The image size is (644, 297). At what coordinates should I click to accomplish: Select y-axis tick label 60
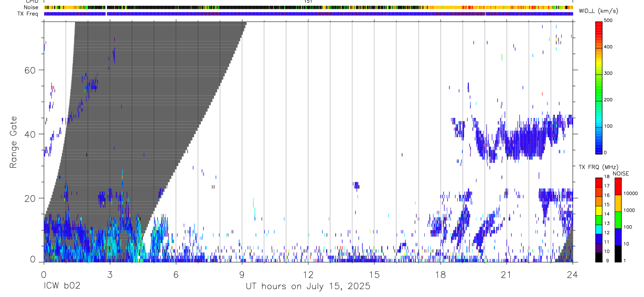point(31,70)
